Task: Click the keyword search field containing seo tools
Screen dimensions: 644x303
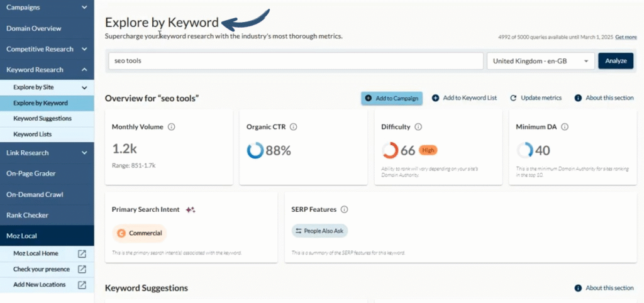Action: click(x=296, y=61)
